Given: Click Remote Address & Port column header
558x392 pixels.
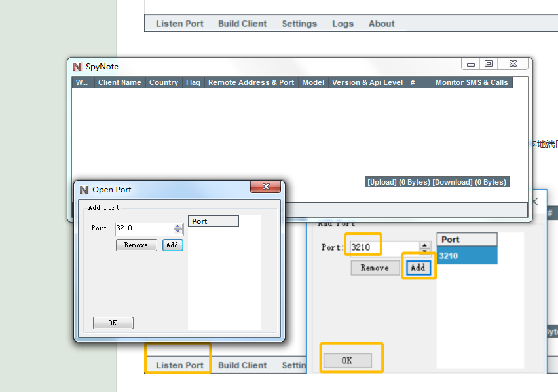Looking at the screenshot, I should [251, 82].
